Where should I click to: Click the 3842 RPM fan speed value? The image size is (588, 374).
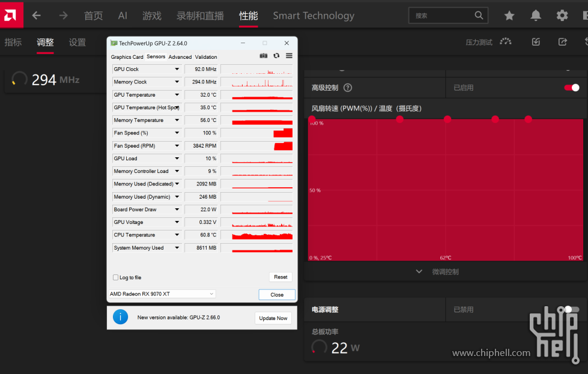201,145
